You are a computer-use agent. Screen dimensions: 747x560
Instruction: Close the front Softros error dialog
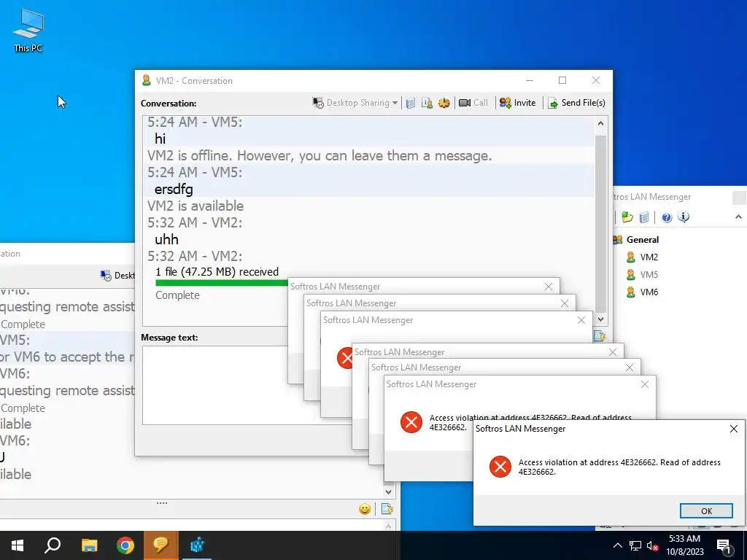pyautogui.click(x=734, y=429)
